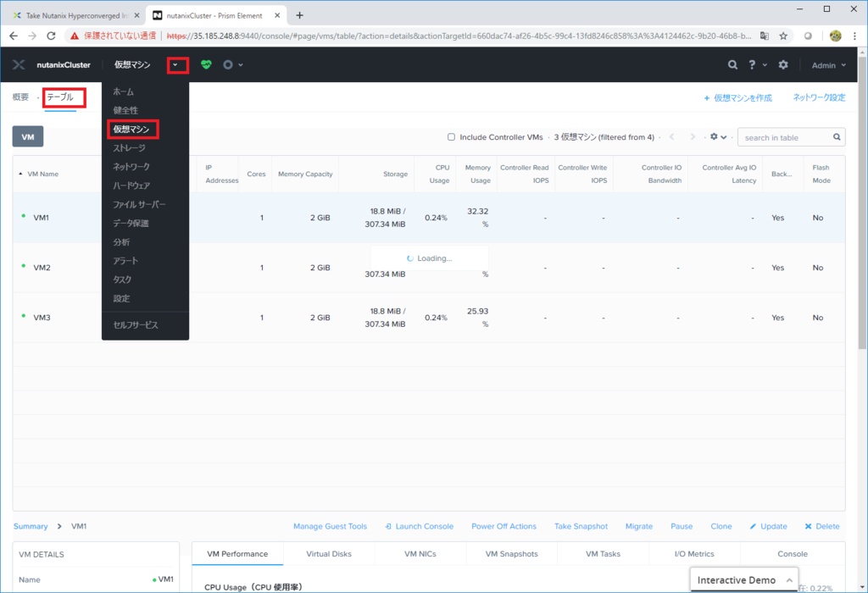Open the VM Snapshots tab
Screen dimensions: 868x593
(511, 554)
